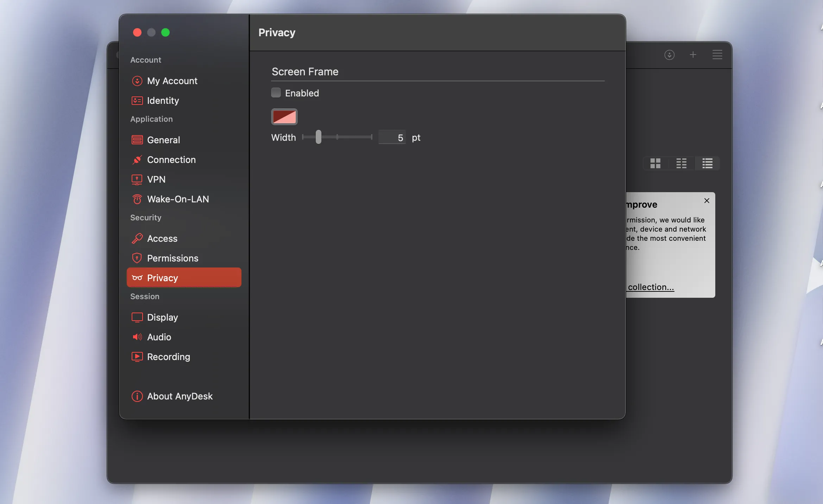Select the Permissions shield icon
The height and width of the screenshot is (504, 823).
coord(137,258)
